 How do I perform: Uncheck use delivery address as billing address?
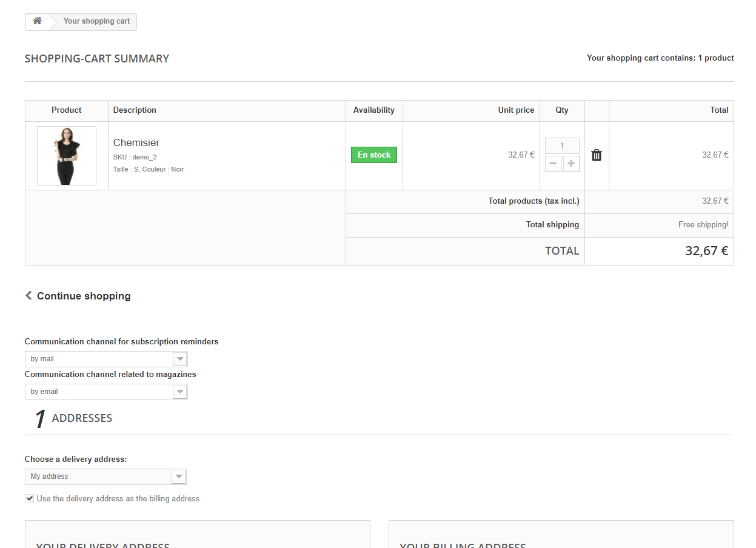(x=29, y=498)
